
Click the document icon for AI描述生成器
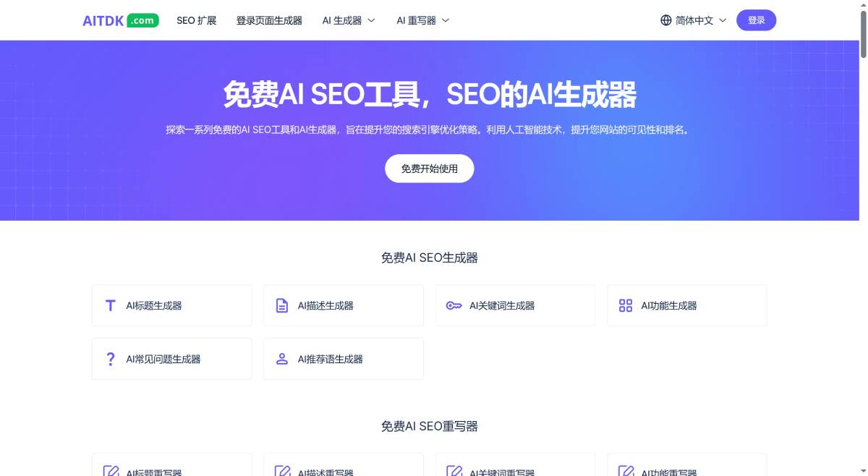[282, 305]
